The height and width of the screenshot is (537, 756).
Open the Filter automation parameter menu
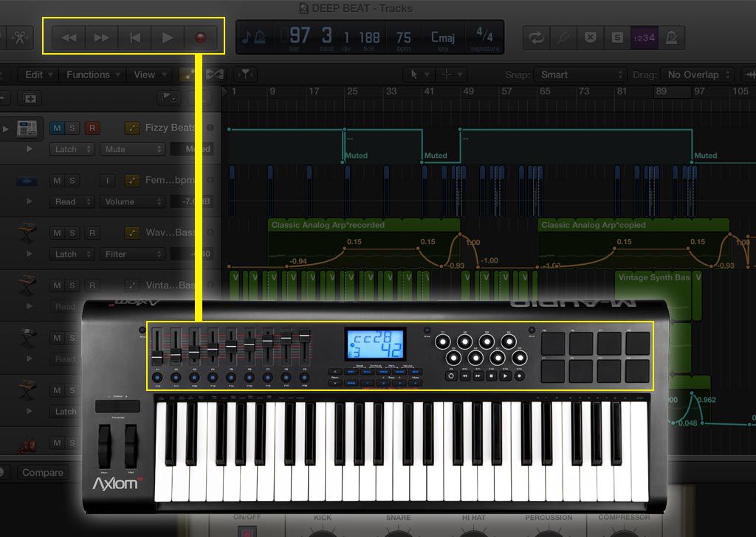132,254
